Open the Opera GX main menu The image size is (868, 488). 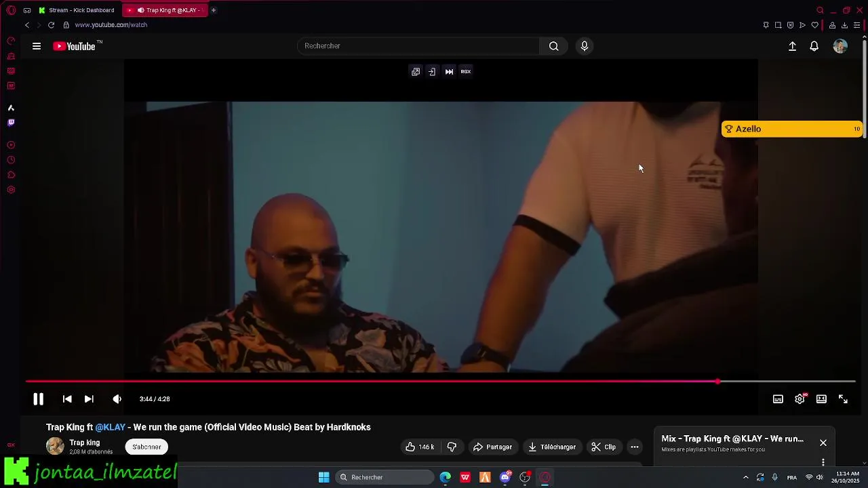(x=11, y=10)
